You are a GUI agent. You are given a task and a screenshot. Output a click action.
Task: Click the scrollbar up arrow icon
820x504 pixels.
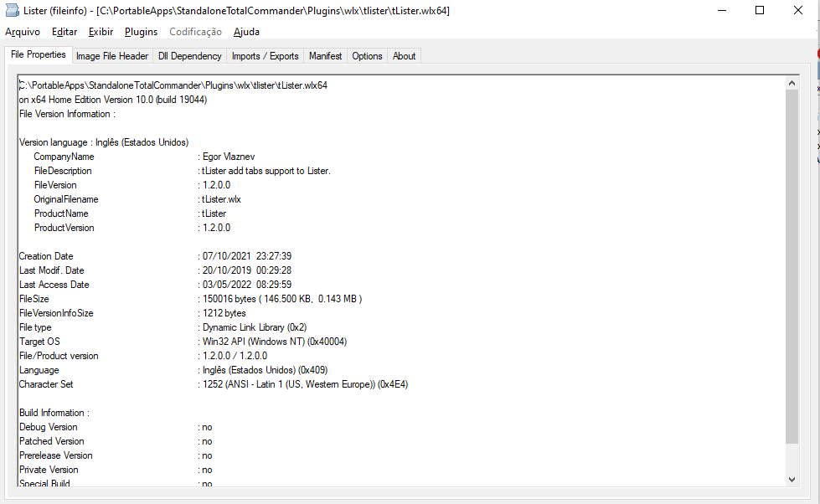click(x=792, y=82)
